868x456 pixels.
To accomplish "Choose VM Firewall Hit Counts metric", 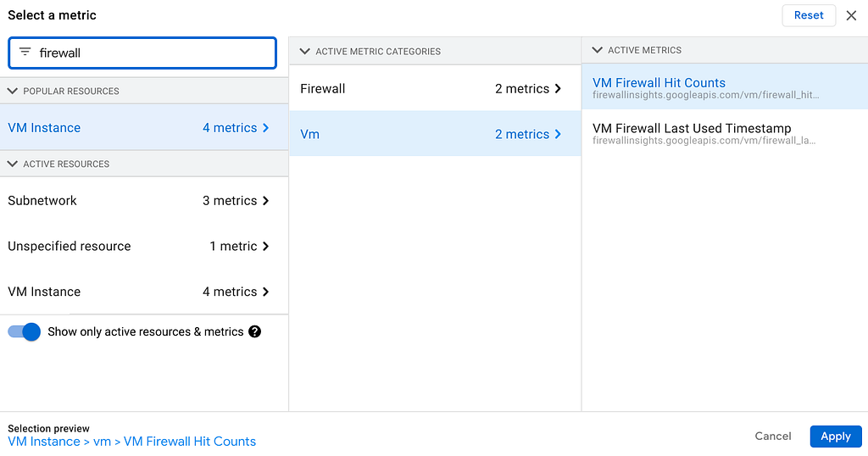I will pyautogui.click(x=725, y=87).
